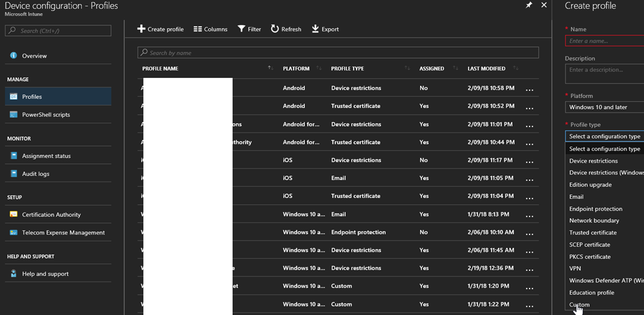
Task: Sort profiles by Last Modified column
Action: (486, 69)
